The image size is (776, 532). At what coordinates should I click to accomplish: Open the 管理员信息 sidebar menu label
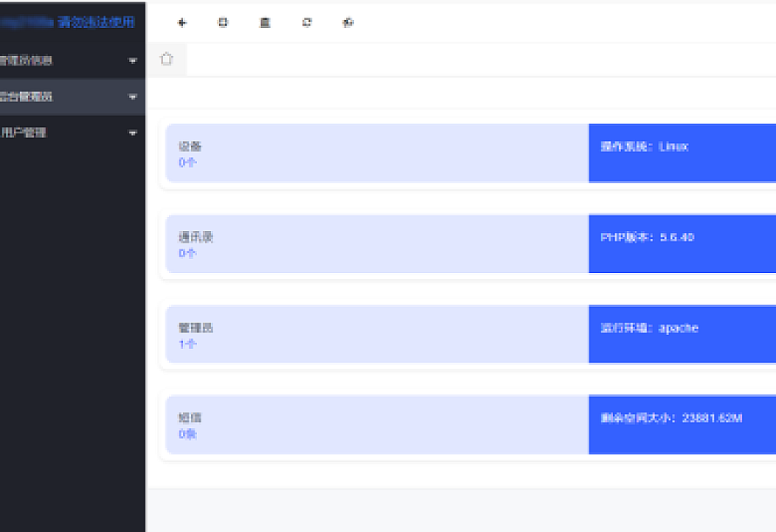[x=26, y=61]
